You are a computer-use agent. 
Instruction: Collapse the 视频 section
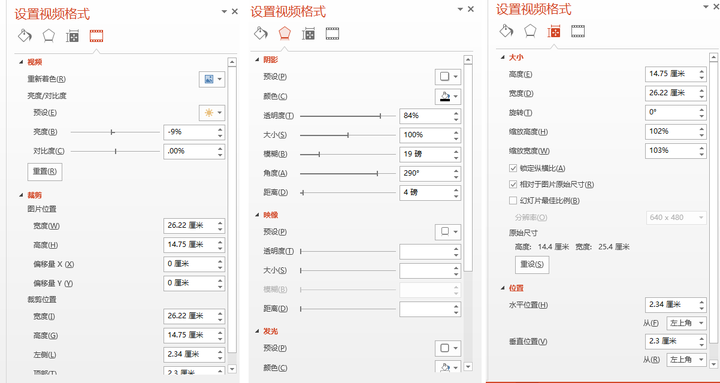[21, 62]
